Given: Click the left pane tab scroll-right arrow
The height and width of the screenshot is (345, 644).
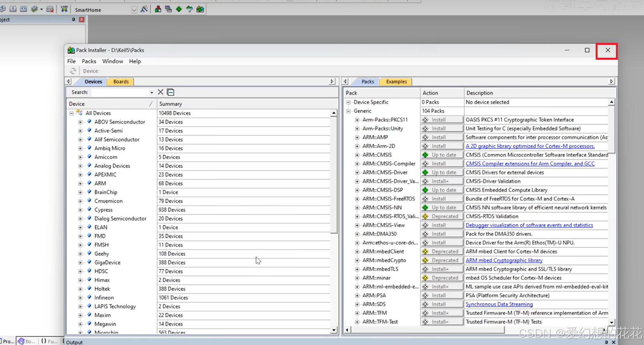Looking at the screenshot, I should point(332,82).
